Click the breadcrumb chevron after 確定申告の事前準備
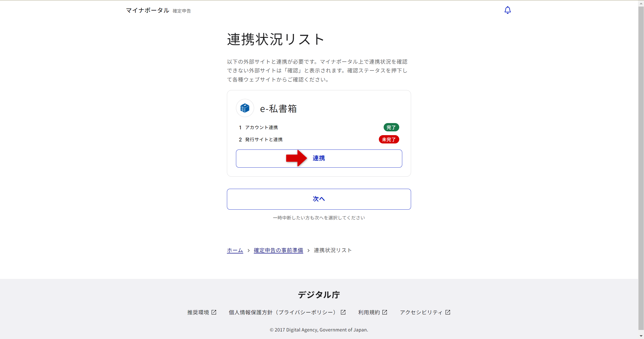 click(x=309, y=250)
